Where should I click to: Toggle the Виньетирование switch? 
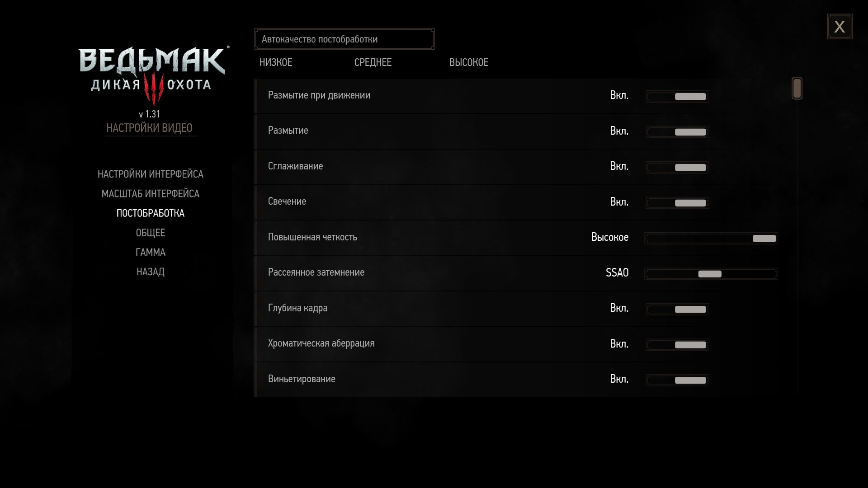(677, 380)
